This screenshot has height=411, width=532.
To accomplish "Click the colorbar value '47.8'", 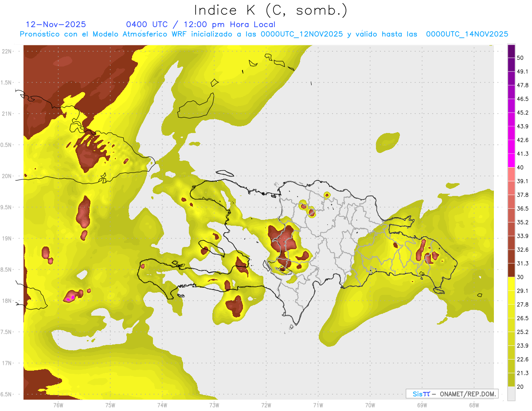I will click(x=523, y=85).
